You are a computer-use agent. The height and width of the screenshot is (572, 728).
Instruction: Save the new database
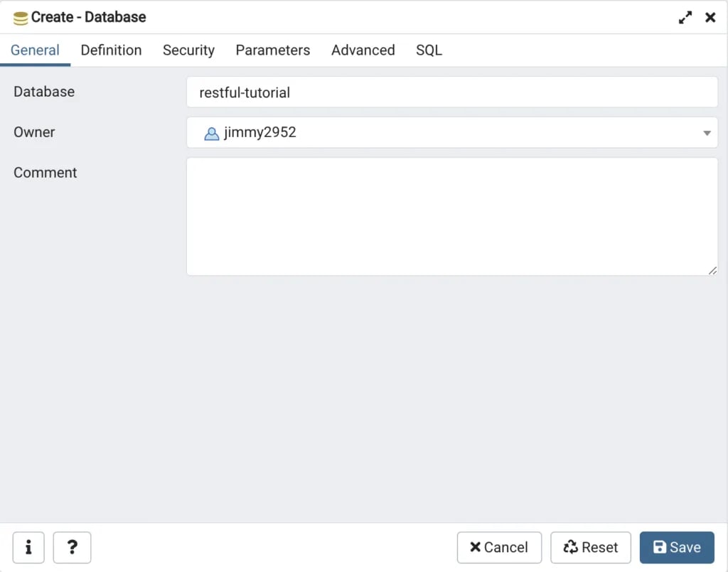pyautogui.click(x=677, y=547)
